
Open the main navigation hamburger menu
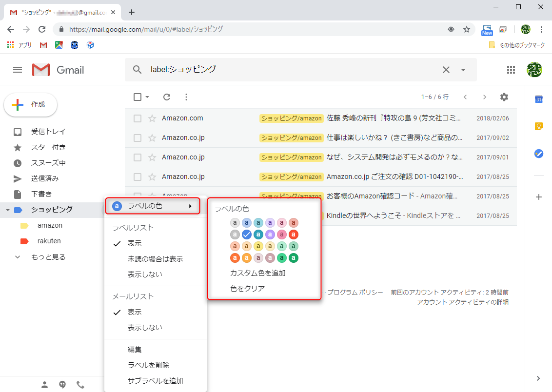pos(18,70)
